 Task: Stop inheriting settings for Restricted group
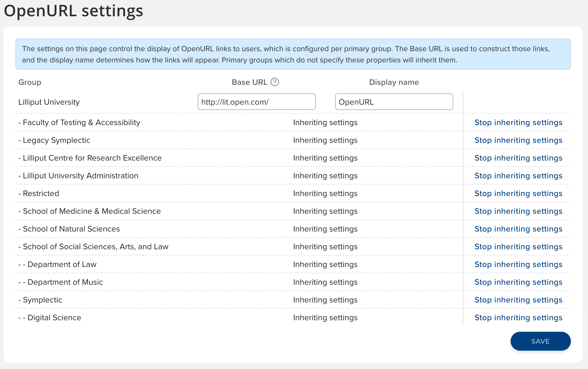pos(518,193)
